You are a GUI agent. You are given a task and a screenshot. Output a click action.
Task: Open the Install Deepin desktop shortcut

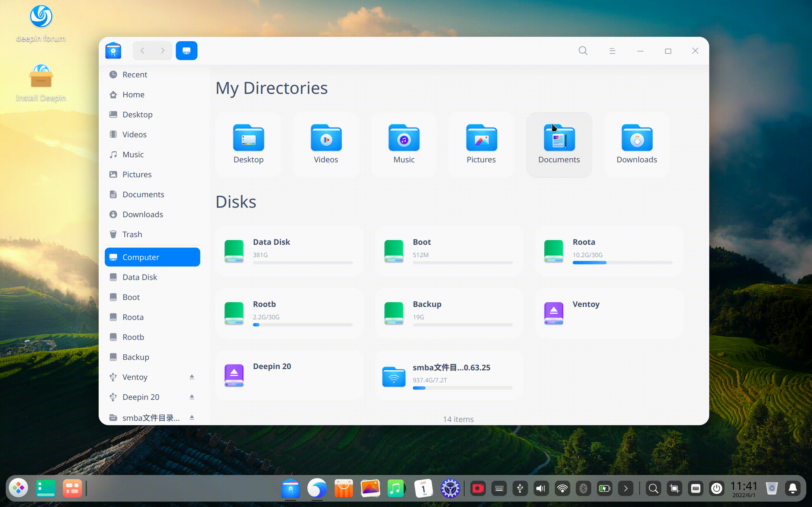[x=41, y=83]
